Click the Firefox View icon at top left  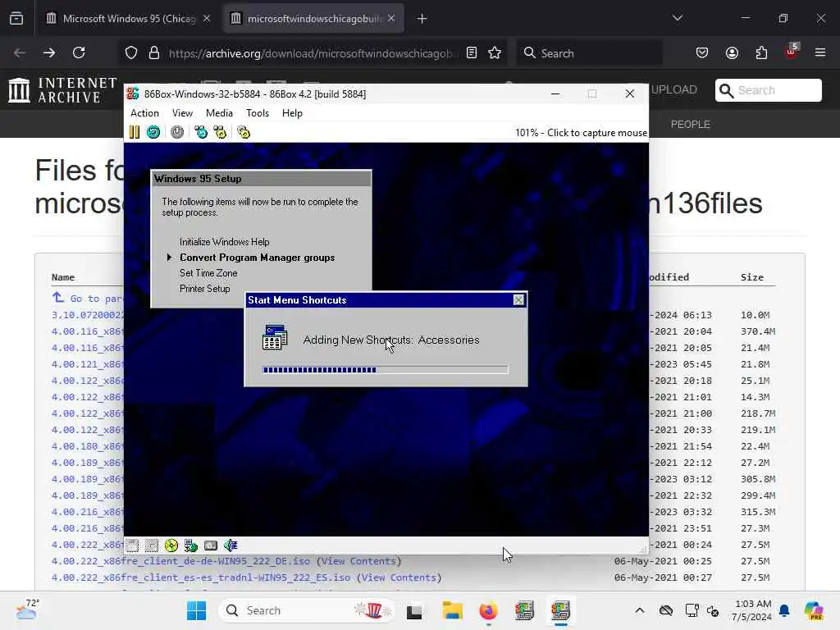(16, 19)
